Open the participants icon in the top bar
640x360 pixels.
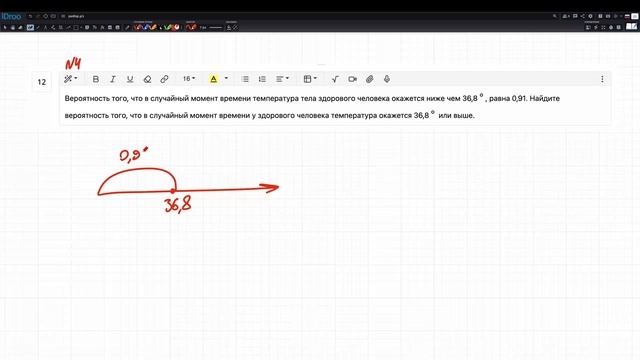click(566, 16)
